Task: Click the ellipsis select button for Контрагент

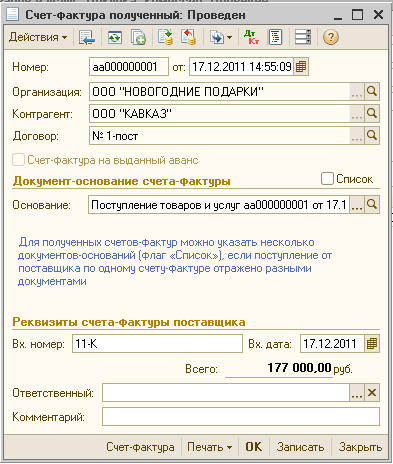Action: pos(357,114)
